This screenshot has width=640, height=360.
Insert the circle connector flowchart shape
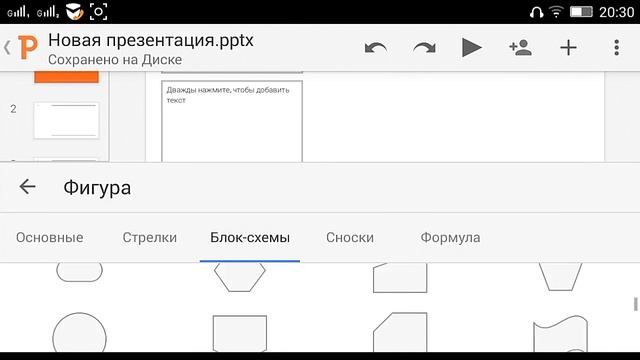click(80, 333)
